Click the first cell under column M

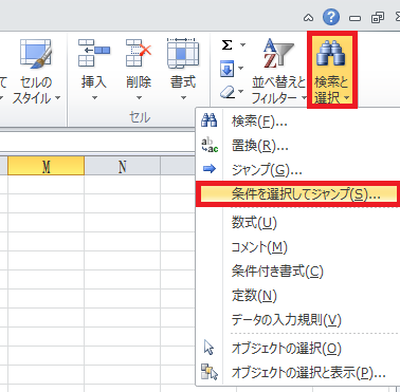46,184
